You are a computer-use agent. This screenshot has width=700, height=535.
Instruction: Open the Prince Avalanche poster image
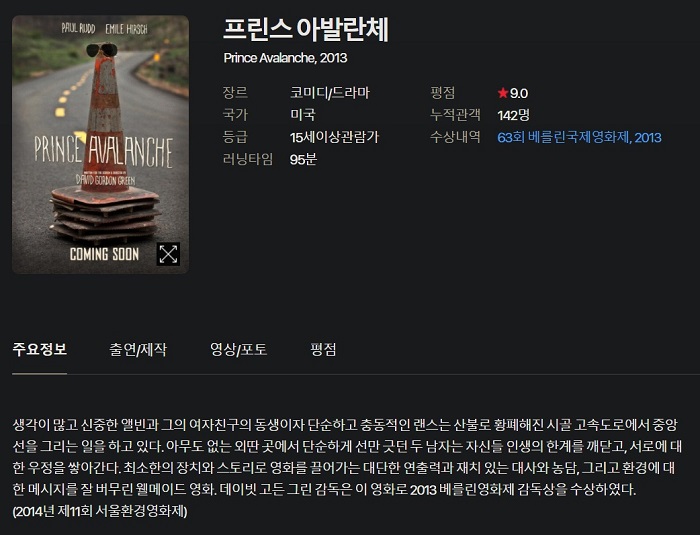pyautogui.click(x=100, y=144)
